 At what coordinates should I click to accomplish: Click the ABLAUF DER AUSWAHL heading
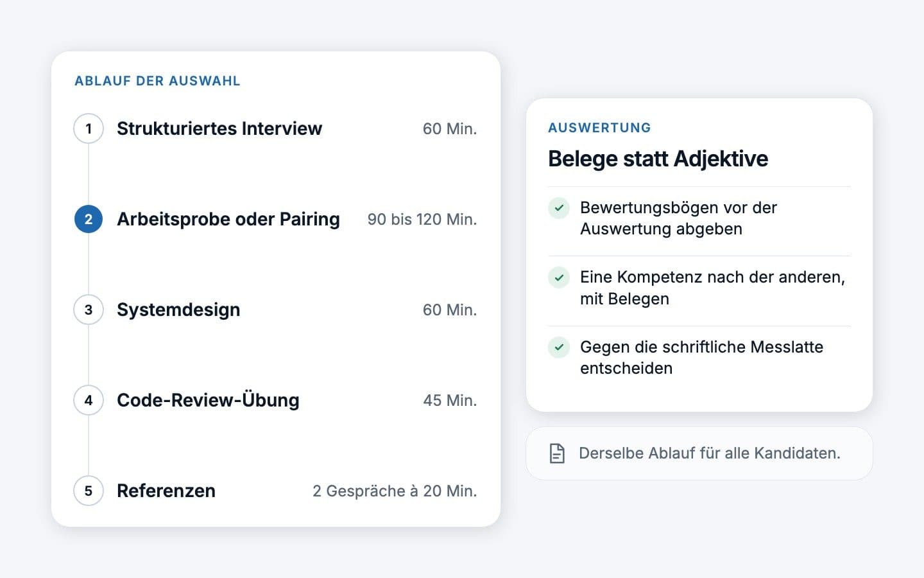click(157, 81)
